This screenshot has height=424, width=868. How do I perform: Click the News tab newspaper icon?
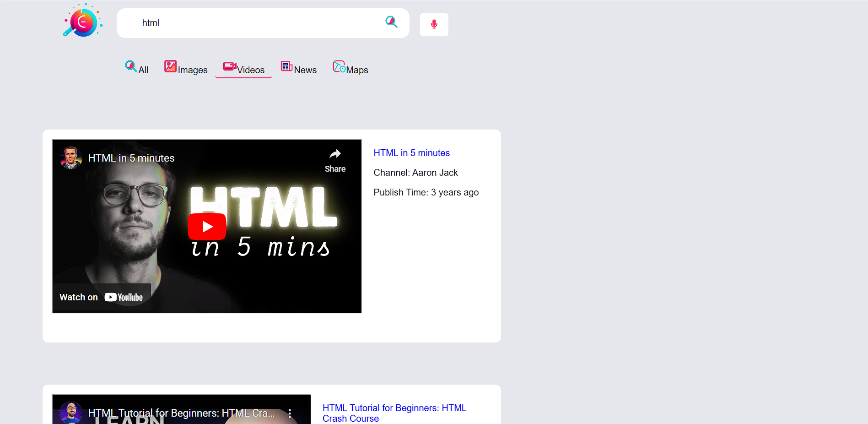point(287,66)
